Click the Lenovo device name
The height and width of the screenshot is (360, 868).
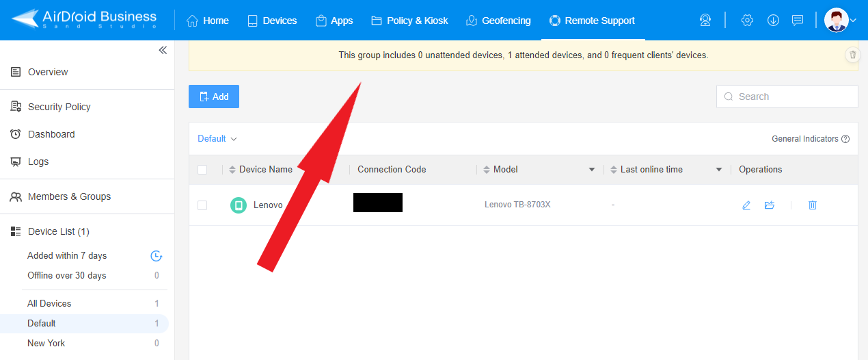[268, 205]
